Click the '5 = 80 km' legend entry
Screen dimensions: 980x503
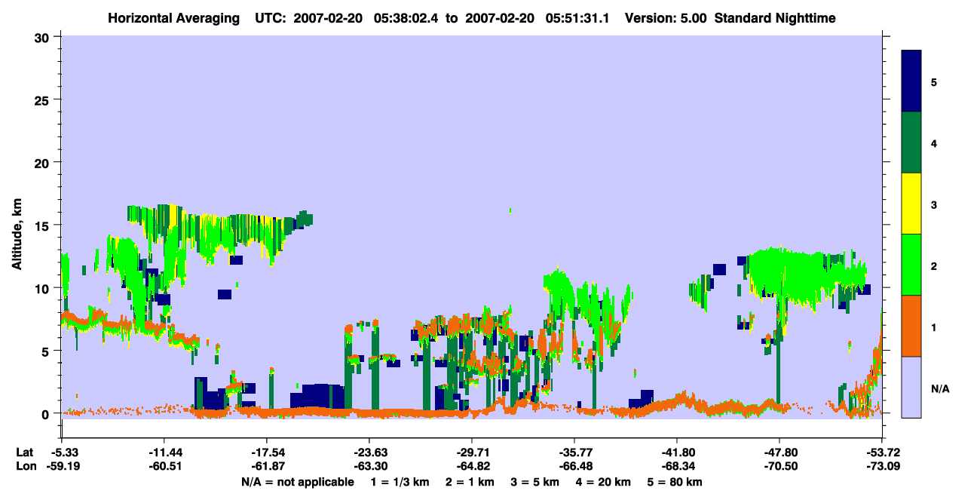tap(673, 482)
